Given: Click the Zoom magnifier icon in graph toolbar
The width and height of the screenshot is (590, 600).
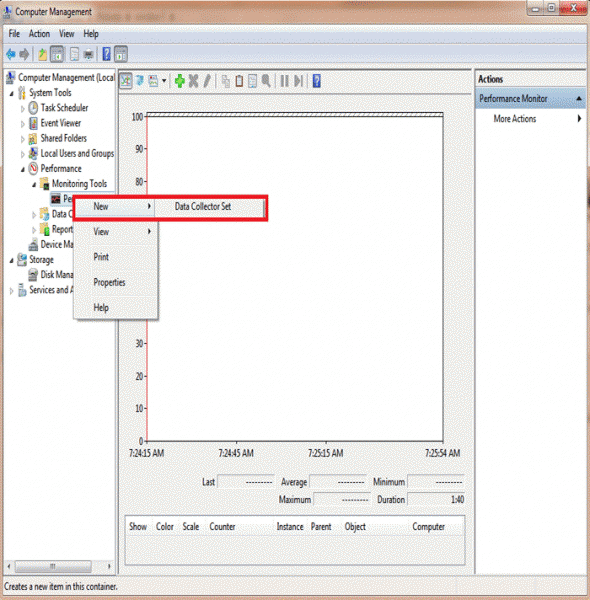Looking at the screenshot, I should 266,81.
